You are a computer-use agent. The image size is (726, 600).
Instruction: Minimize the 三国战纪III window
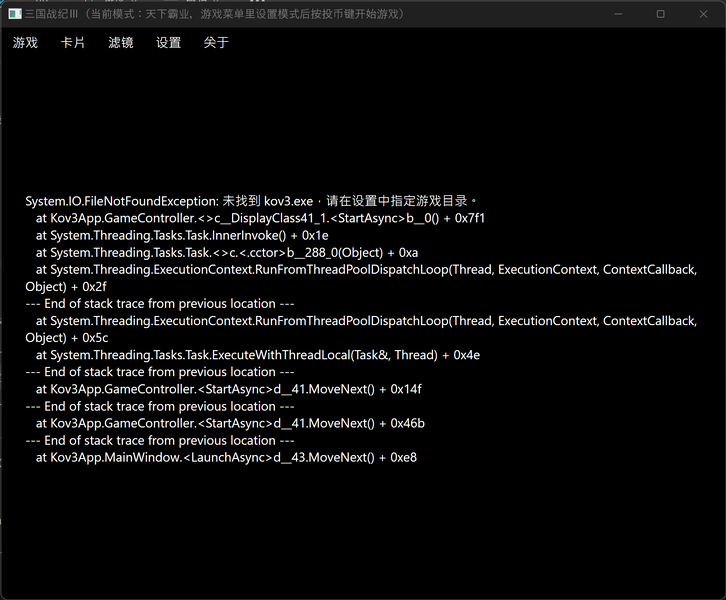click(x=618, y=14)
